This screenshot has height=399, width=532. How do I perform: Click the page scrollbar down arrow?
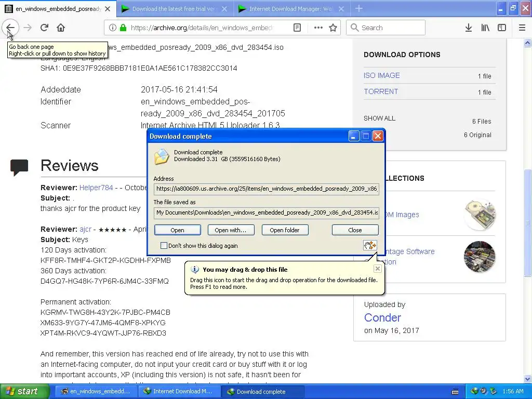click(x=528, y=379)
